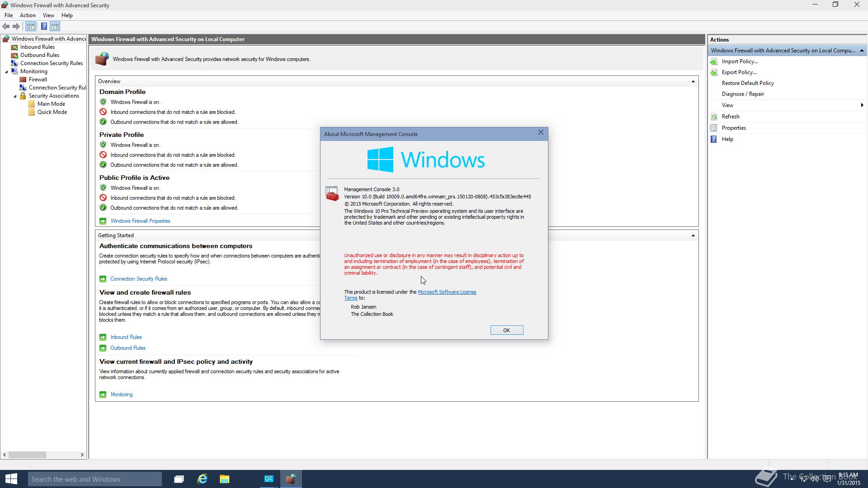Image resolution: width=868 pixels, height=488 pixels.
Task: Click the Inbound Rules tree icon
Action: tap(14, 47)
